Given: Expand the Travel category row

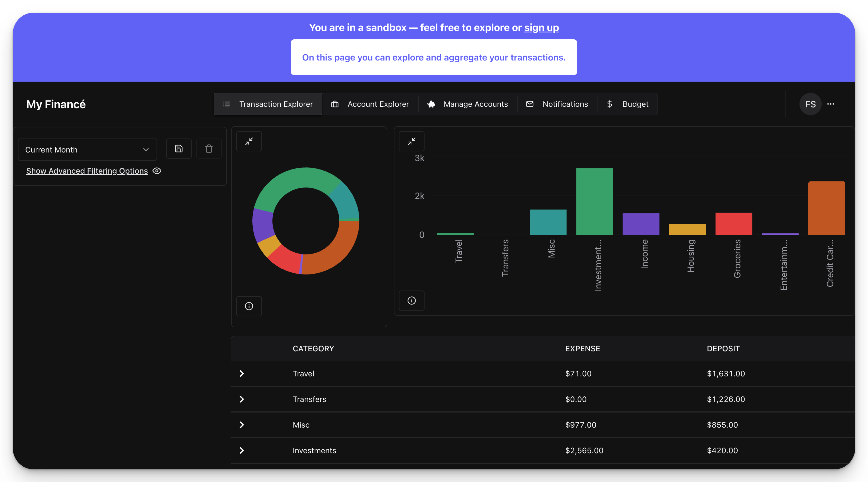Looking at the screenshot, I should [242, 374].
